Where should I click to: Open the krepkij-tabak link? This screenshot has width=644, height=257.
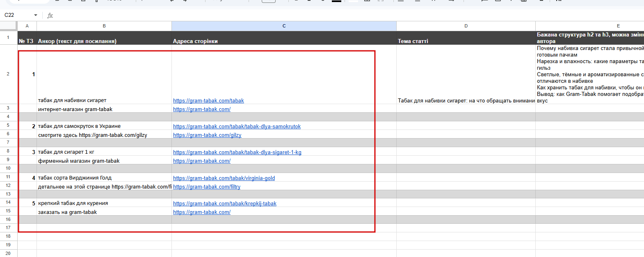225,203
